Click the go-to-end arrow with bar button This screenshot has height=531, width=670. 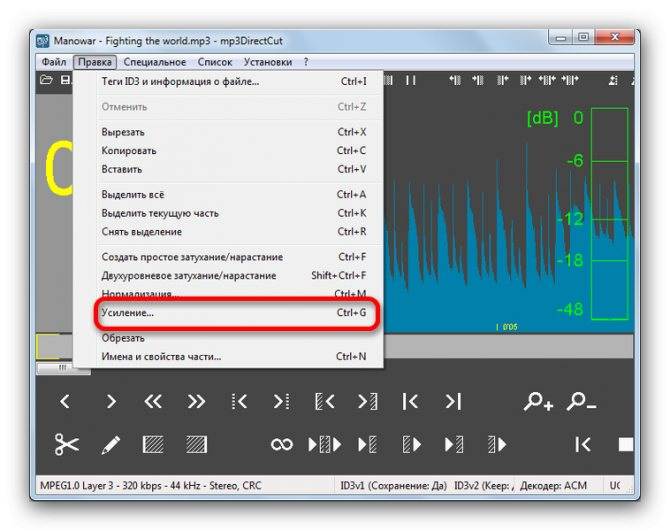click(454, 401)
